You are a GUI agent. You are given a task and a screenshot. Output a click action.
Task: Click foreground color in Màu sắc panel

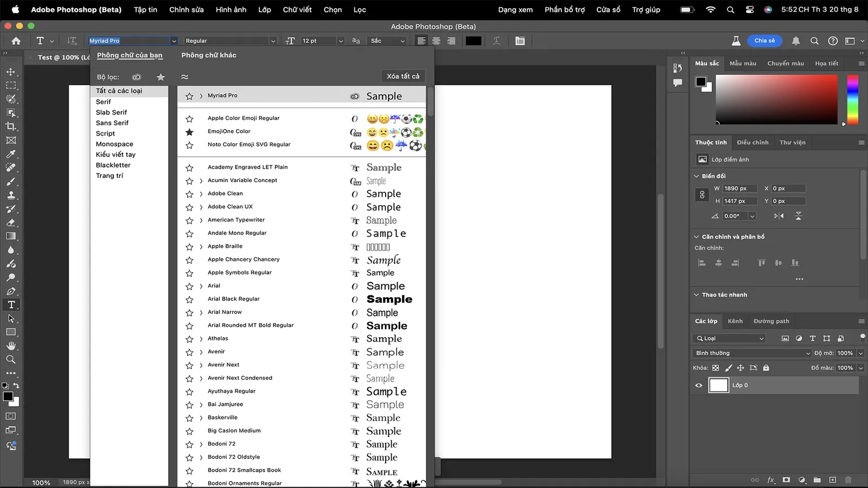(701, 82)
